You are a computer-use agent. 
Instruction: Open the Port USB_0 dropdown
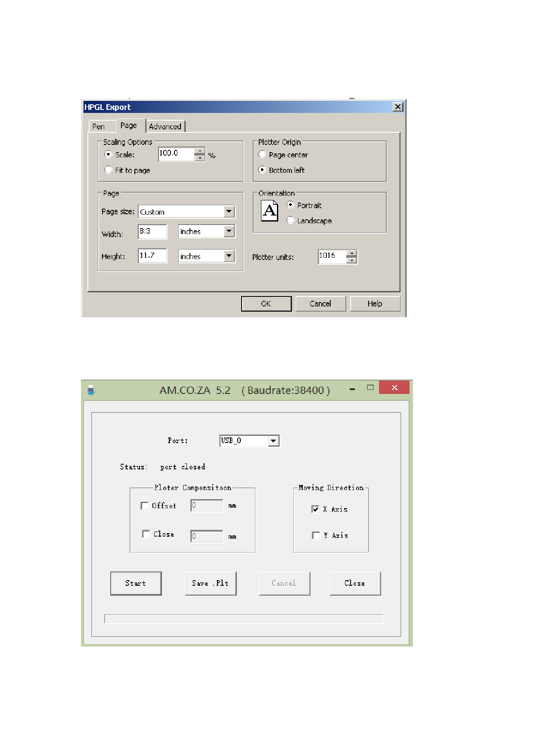273,440
